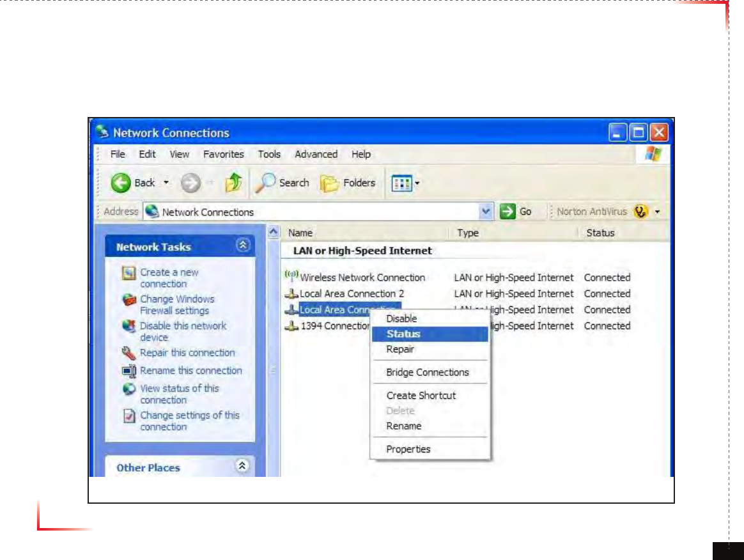Click the Folders toolbar button
The height and width of the screenshot is (560, 744).
coord(348,183)
